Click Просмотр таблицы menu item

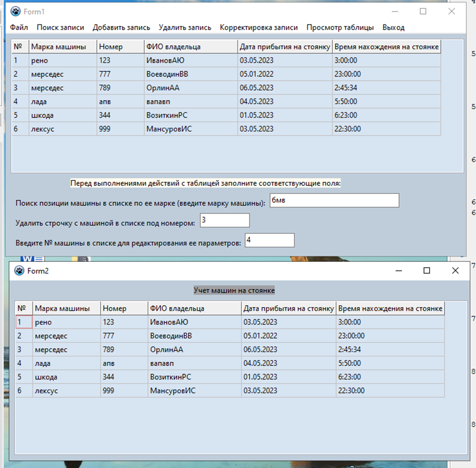340,27
